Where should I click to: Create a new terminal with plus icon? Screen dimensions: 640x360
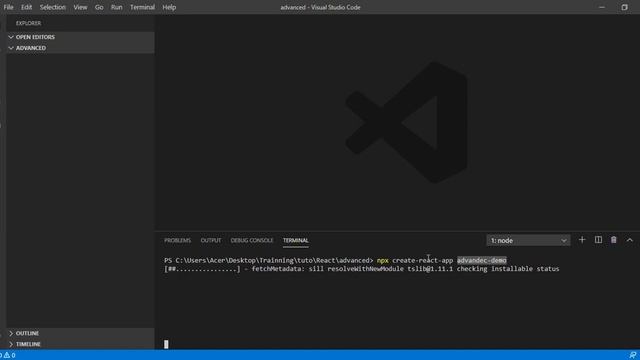tap(582, 240)
